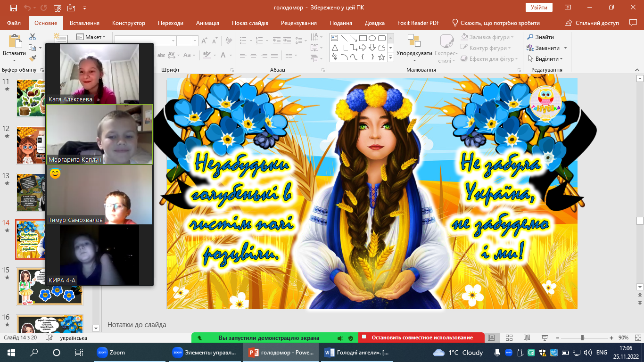Toggle ribbon display options button
The image size is (644, 362).
point(569,8)
